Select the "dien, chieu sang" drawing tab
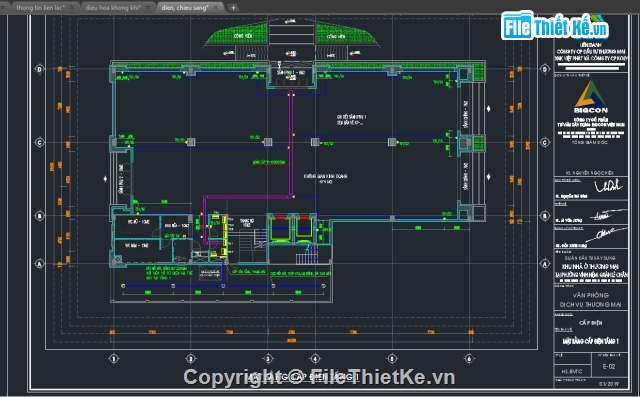This screenshot has width=640, height=397. pyautogui.click(x=184, y=8)
